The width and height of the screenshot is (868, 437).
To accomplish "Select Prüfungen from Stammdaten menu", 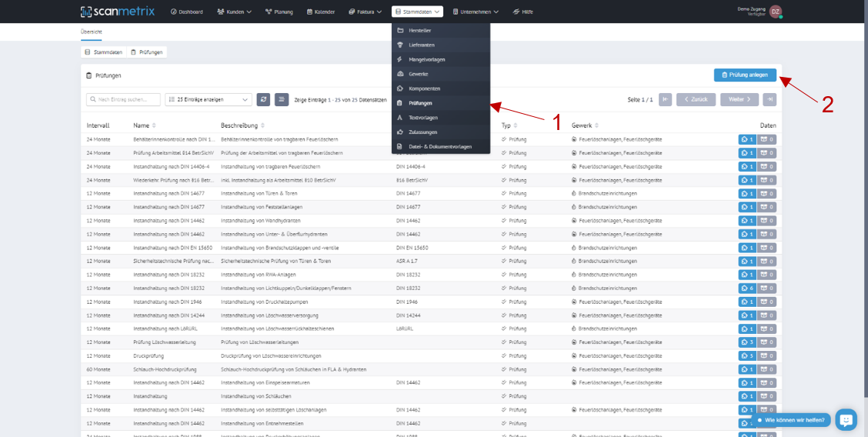I will [x=441, y=103].
